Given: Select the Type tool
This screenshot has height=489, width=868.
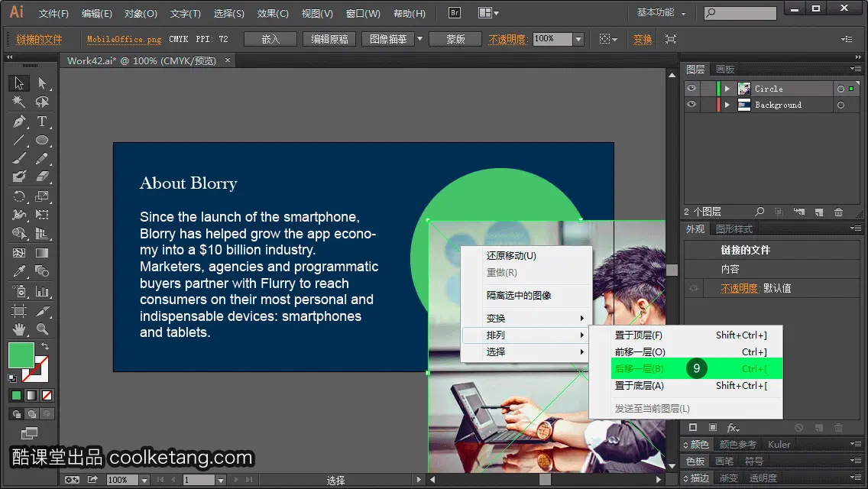Looking at the screenshot, I should pos(42,121).
